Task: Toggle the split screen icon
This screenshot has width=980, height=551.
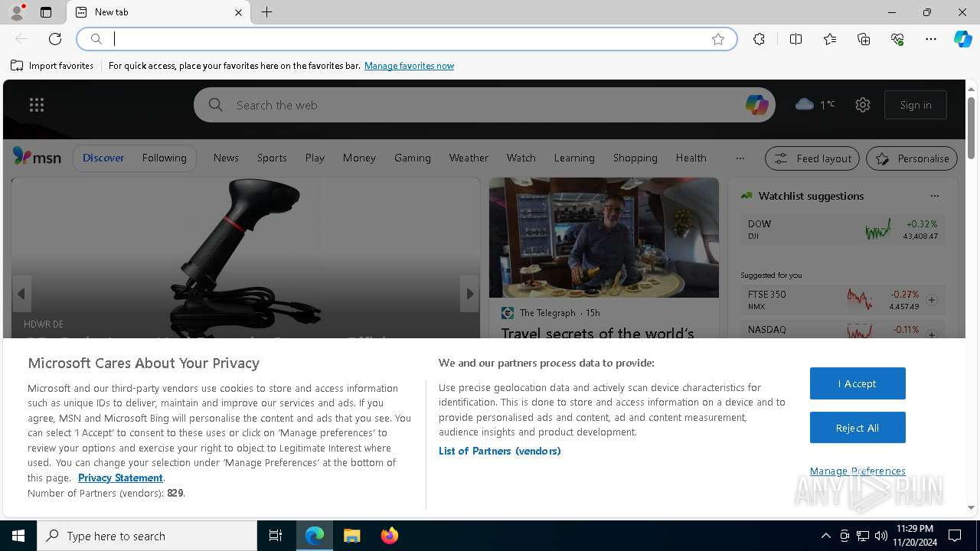Action: [795, 39]
